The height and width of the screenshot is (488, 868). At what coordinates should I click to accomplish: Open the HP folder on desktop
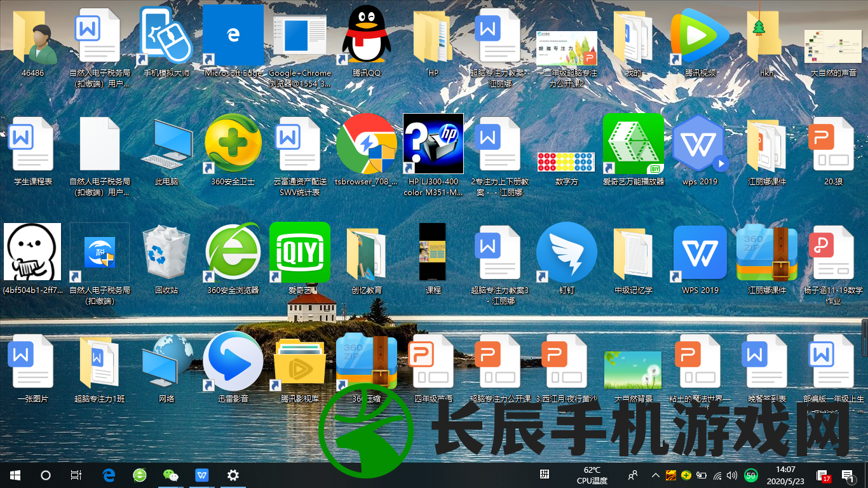[x=433, y=37]
